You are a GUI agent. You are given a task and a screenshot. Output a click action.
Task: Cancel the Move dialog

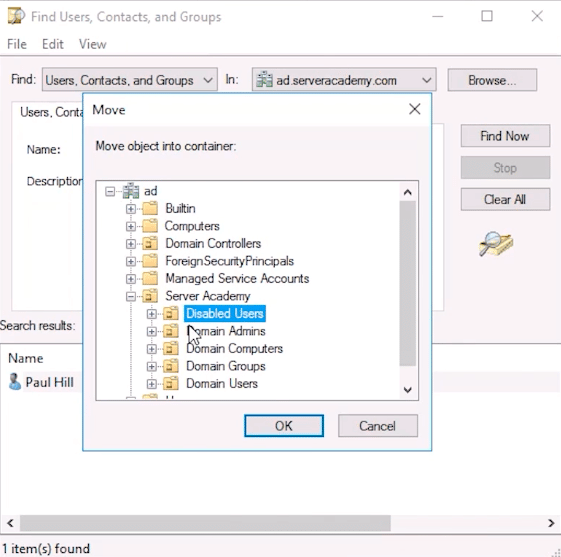(377, 426)
